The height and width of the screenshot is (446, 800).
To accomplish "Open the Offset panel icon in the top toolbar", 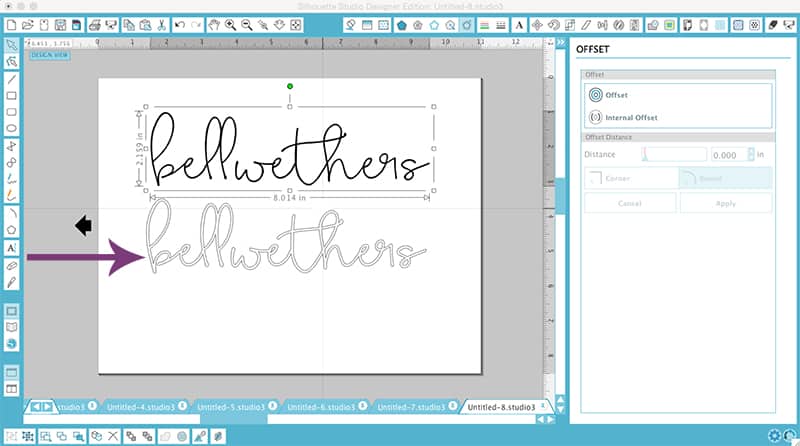I will [466, 25].
